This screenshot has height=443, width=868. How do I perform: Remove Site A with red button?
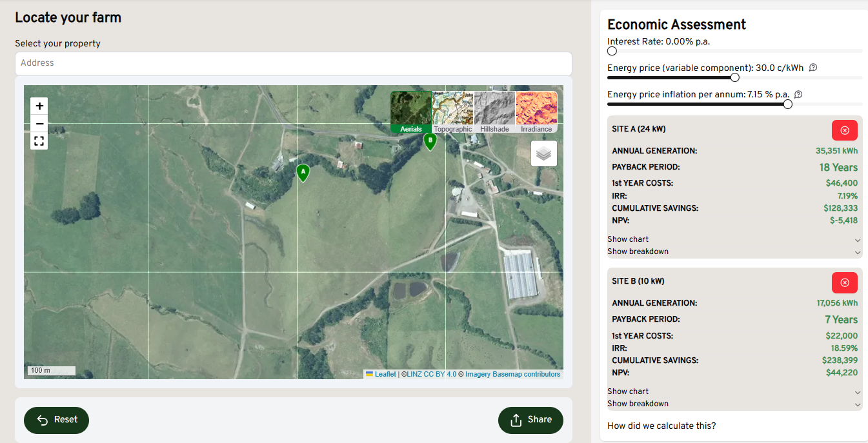[844, 130]
